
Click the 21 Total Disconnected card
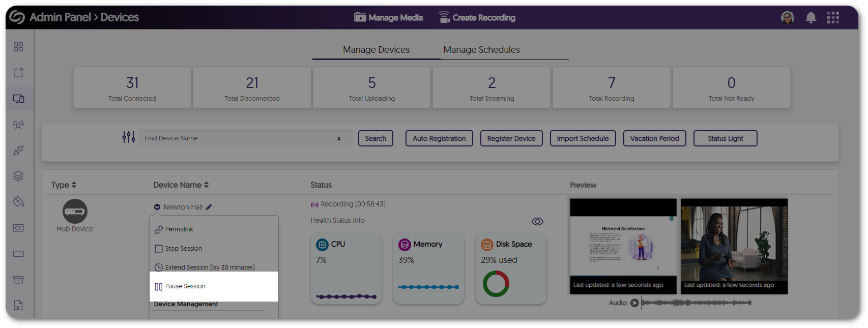click(252, 87)
